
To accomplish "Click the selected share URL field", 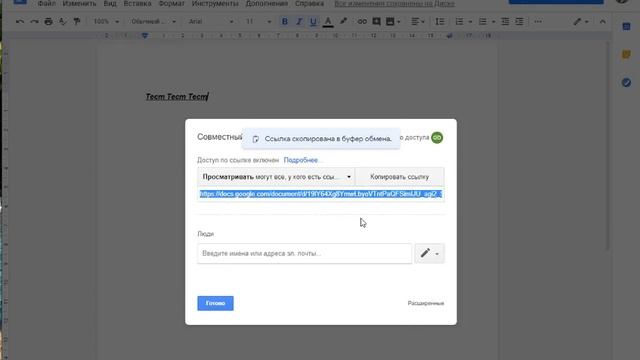I will coord(321,194).
